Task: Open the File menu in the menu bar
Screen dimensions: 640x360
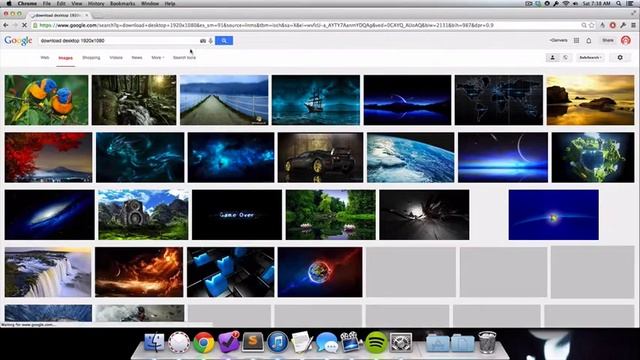Action: (x=47, y=3)
